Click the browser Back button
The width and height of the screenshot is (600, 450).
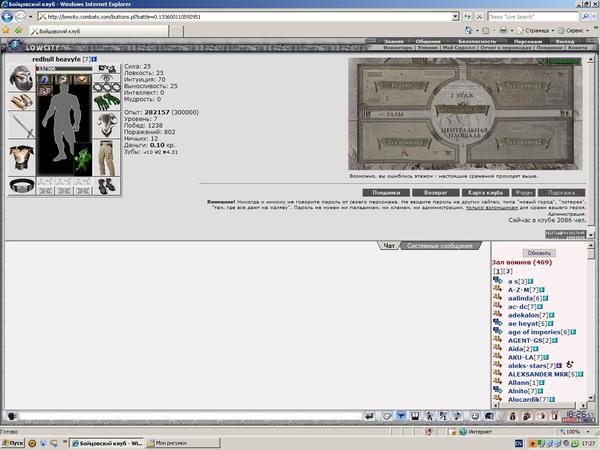tap(7, 16)
